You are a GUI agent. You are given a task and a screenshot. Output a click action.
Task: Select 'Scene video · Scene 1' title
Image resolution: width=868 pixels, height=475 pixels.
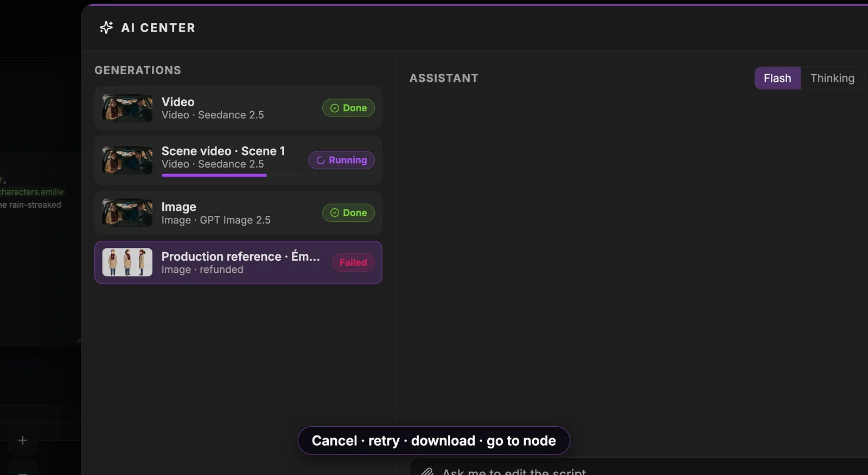[x=223, y=151]
